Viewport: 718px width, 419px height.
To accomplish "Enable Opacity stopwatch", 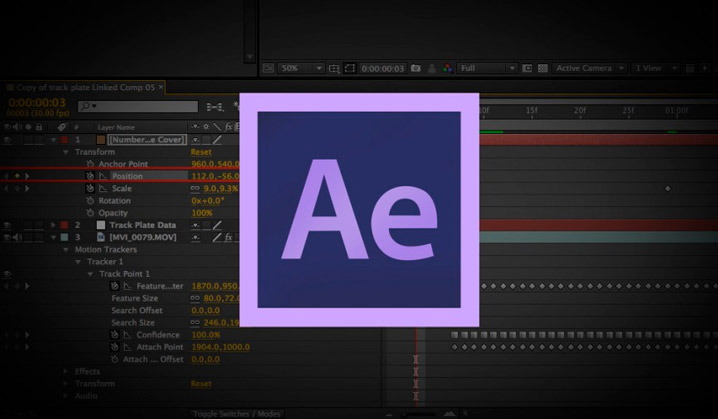I will click(90, 212).
